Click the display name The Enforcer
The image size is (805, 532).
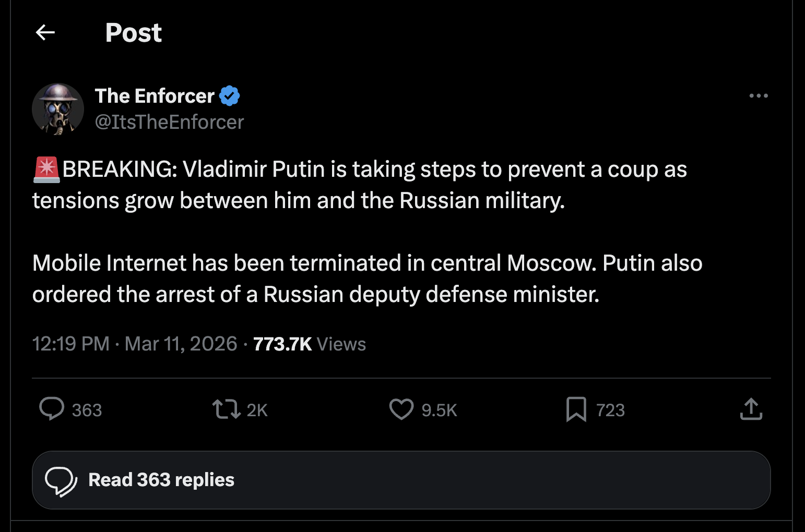point(155,96)
